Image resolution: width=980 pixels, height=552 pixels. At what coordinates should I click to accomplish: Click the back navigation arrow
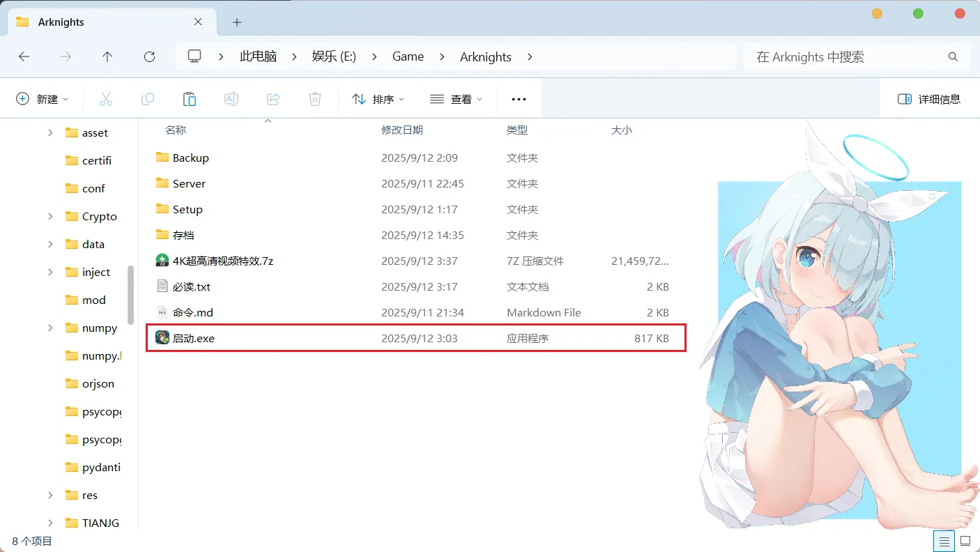24,56
